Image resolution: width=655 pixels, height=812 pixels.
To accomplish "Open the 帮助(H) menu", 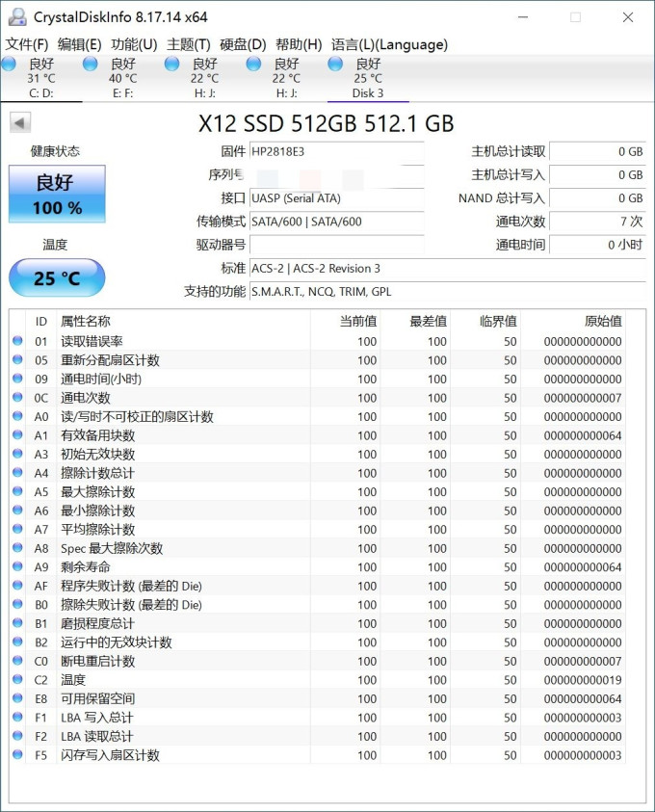I will (x=299, y=44).
